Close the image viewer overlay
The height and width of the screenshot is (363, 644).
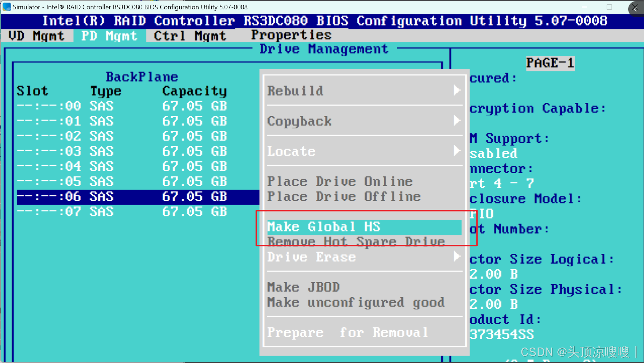635,9
